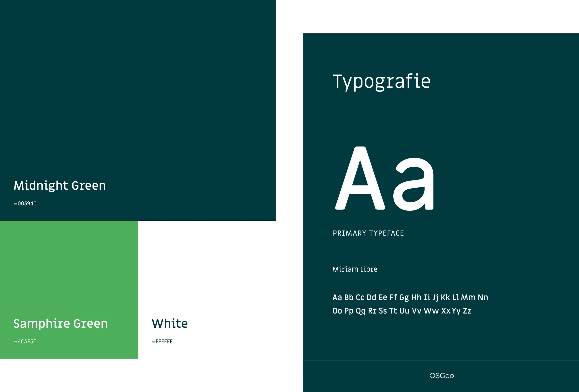The height and width of the screenshot is (392, 579).
Task: Click the Typografie heading
Action: pos(382,82)
